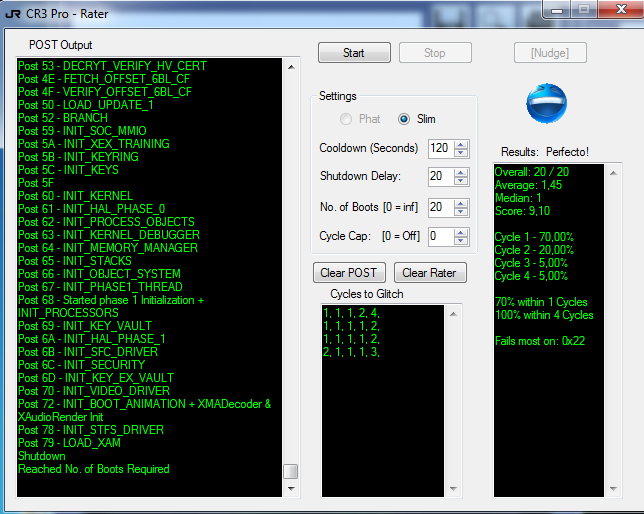Clear the POST output log
Screen dimensions: 644x514
349,273
